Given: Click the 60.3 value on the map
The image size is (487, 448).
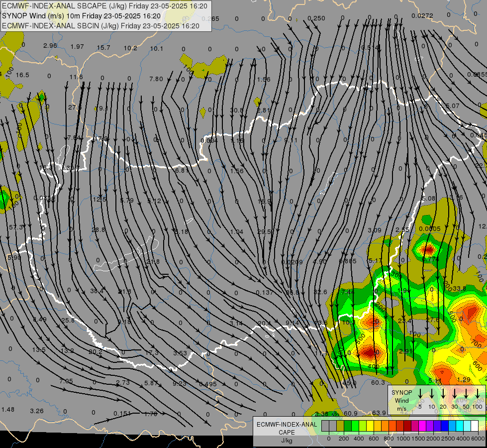Looking at the screenshot, I should click(x=378, y=382).
